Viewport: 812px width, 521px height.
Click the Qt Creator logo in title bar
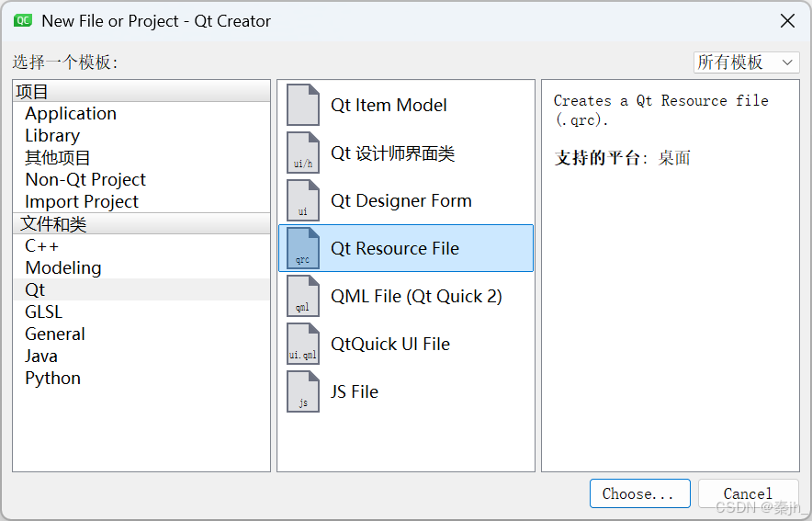click(23, 21)
